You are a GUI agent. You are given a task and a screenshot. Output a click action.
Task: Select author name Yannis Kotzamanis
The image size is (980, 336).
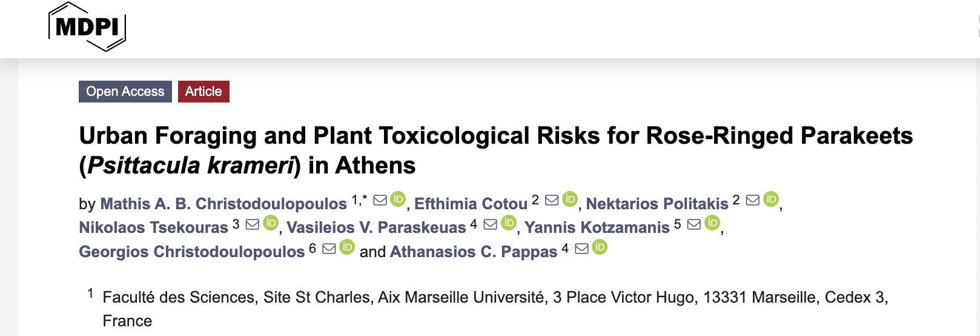click(x=597, y=227)
